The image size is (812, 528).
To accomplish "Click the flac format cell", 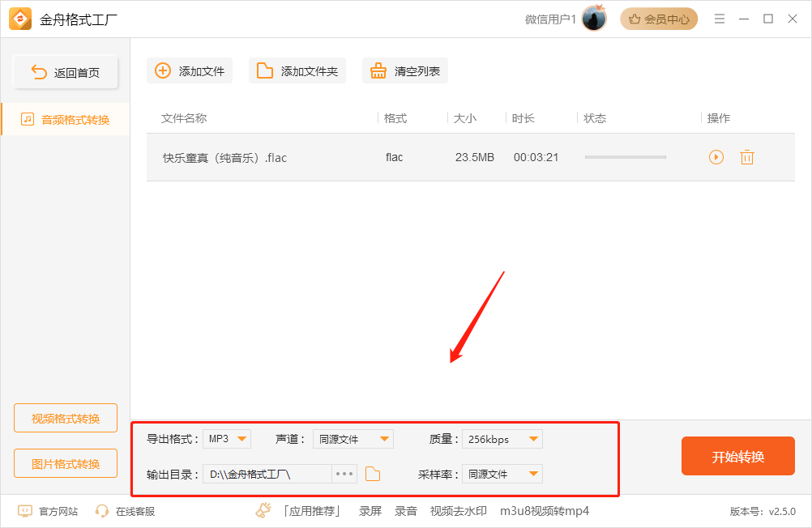I will tap(394, 157).
